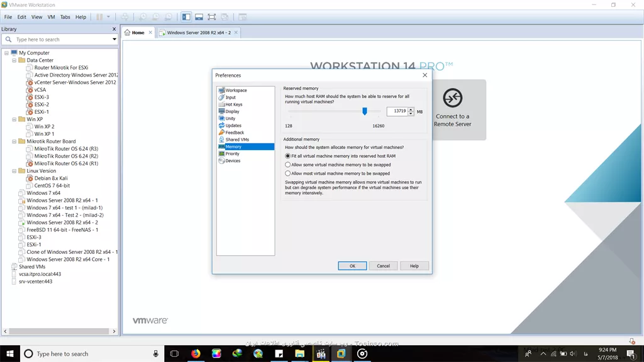Viewport: 644px width, 362px height.
Task: Open the VM menu
Action: point(51,17)
